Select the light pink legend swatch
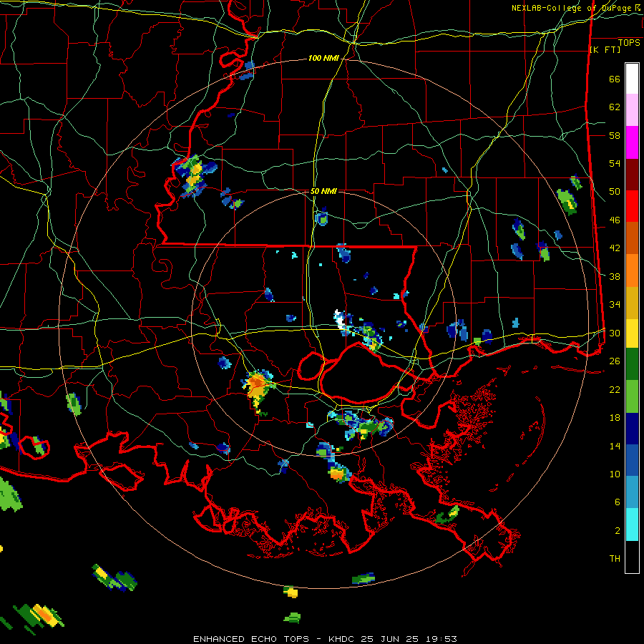This screenshot has height=644, width=644. (632, 110)
